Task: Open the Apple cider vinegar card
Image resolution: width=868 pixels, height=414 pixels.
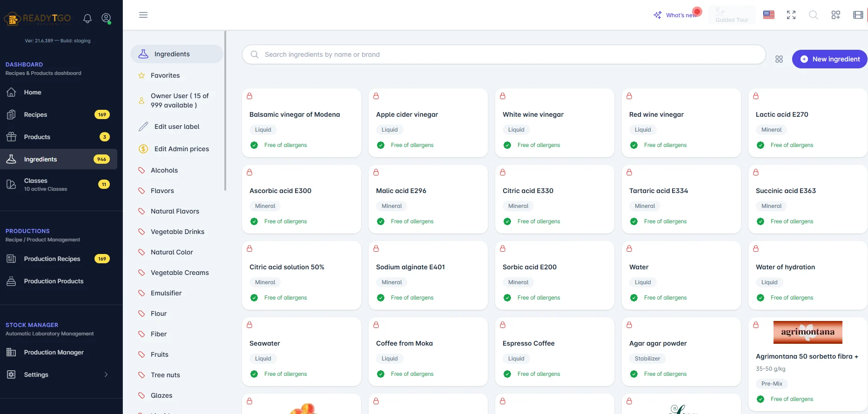Action: point(428,123)
